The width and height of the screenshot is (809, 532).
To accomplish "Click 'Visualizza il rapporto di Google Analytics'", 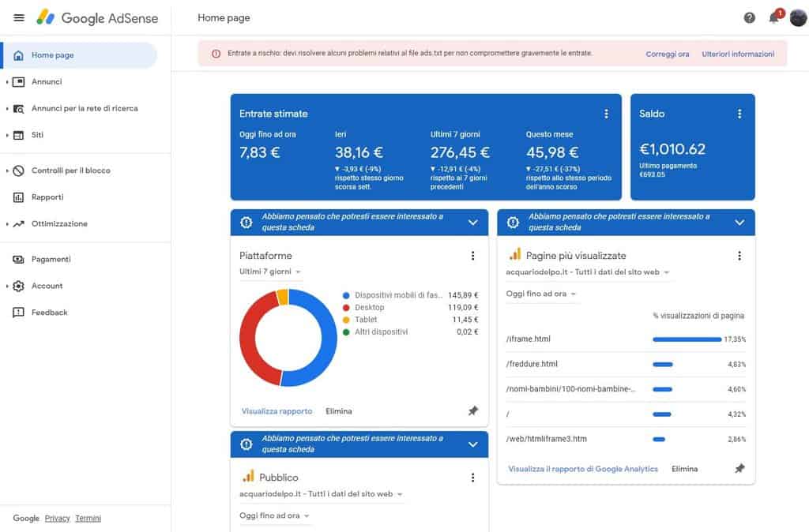I will 583,469.
